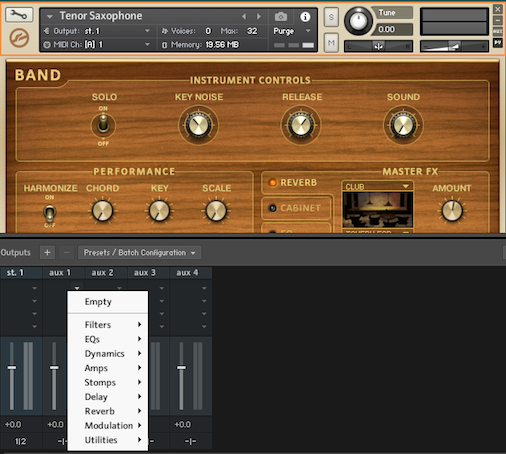Select the aux 2 channel header
Screen dimensions: 506x454
106,272
